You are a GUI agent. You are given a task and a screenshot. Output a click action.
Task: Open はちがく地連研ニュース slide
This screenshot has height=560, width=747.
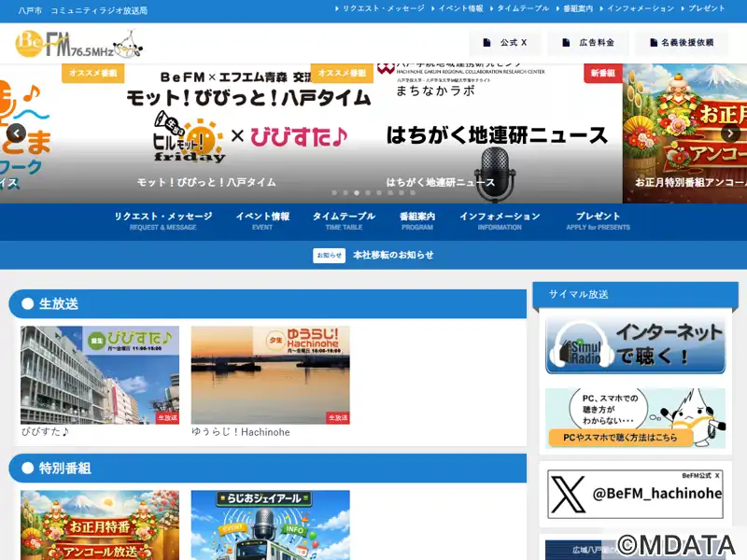(x=498, y=133)
